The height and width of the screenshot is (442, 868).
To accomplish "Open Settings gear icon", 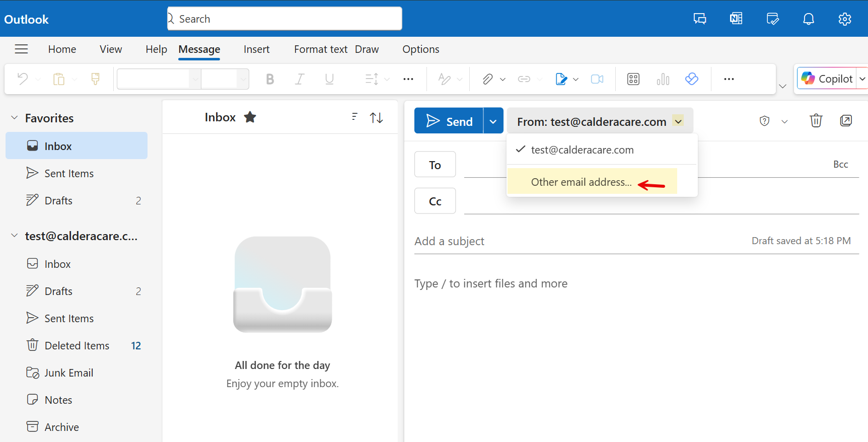I will tap(845, 19).
